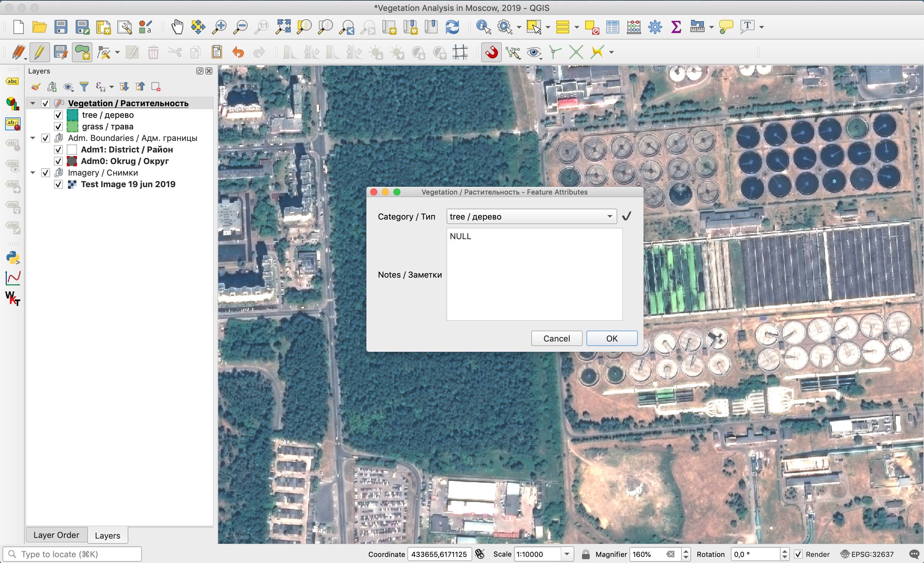Click the Adm0: Okrug symbol swatch
Viewport: 924px width, 563px height.
(x=72, y=161)
